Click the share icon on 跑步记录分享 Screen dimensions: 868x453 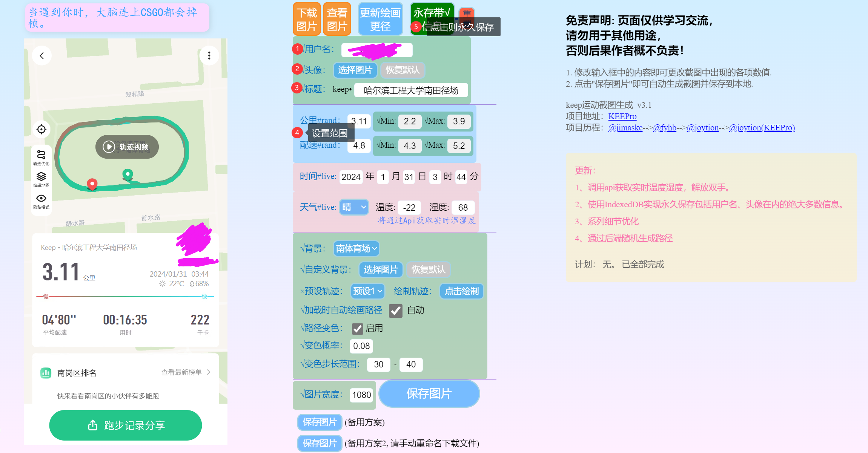pos(93,425)
